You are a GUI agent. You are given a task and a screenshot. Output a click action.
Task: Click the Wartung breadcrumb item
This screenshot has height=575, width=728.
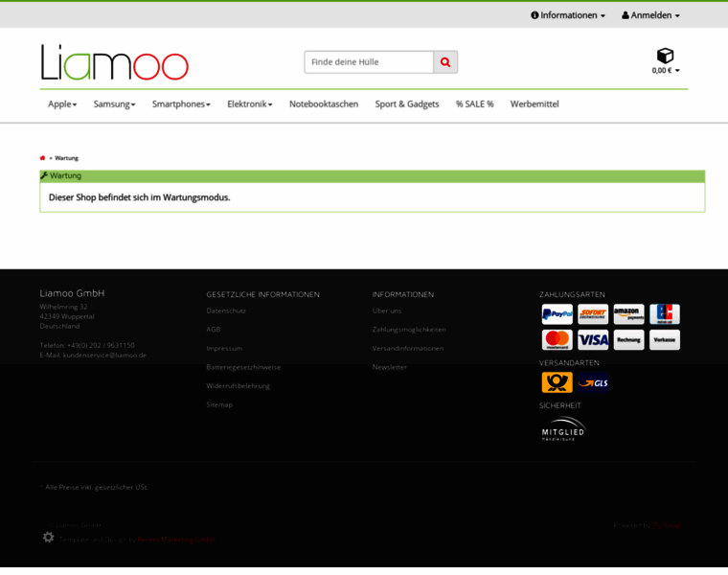(x=66, y=158)
